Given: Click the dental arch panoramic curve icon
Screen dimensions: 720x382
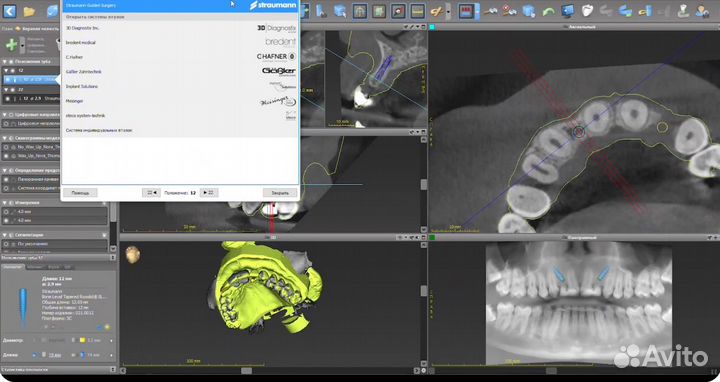Looking at the screenshot, I should point(360,11).
